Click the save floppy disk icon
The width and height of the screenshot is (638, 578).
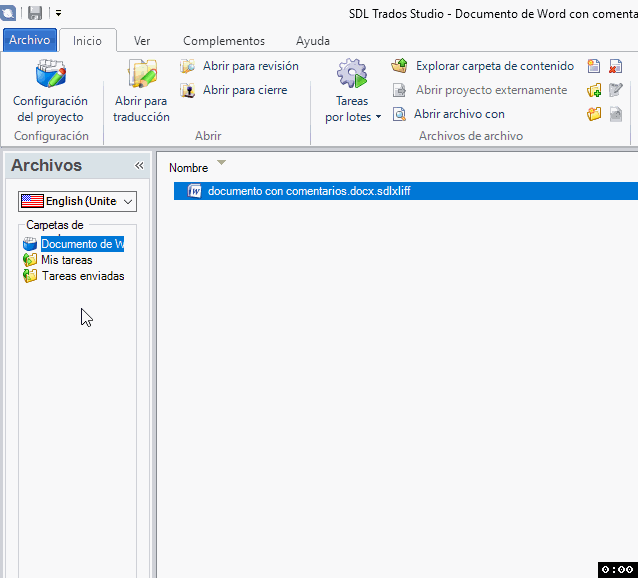pos(35,13)
